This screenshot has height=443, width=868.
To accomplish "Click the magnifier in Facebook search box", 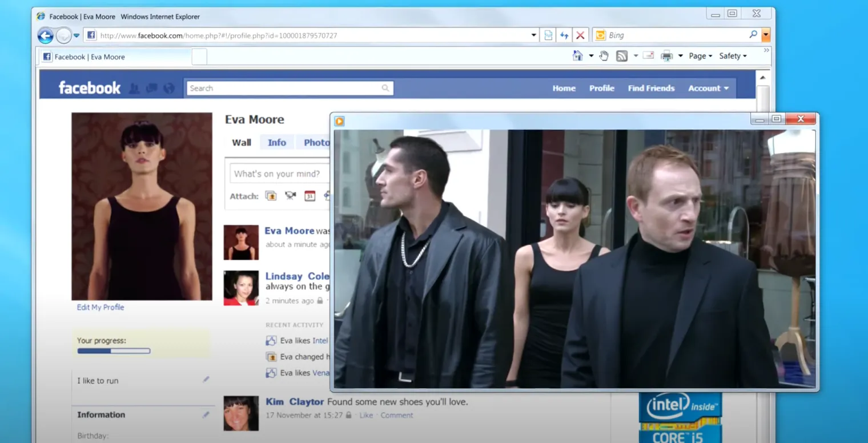I will coord(386,88).
